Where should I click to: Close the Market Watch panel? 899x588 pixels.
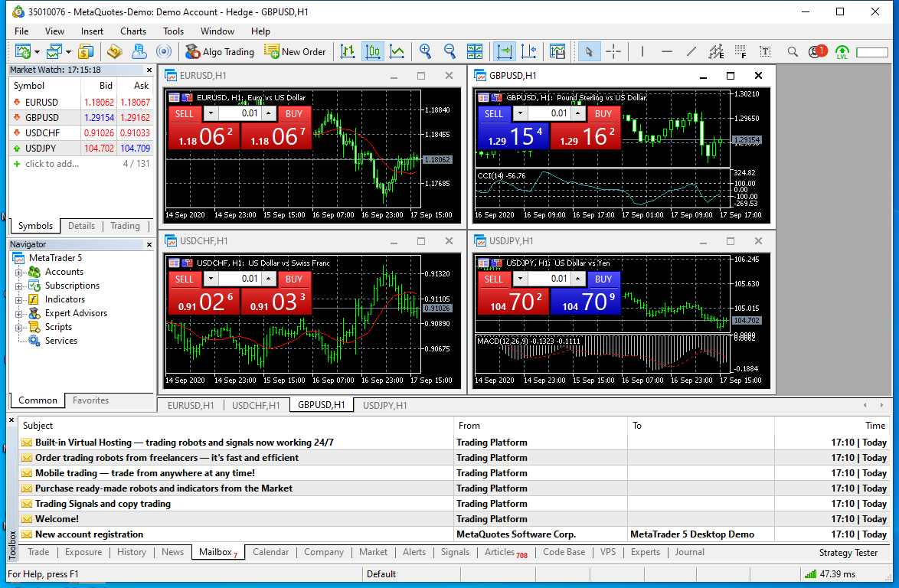click(x=149, y=70)
